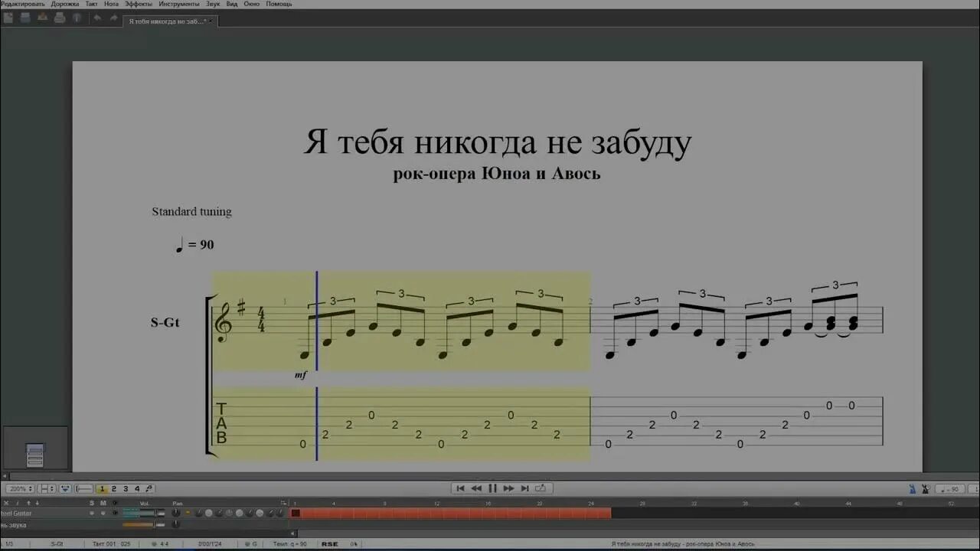Click the Redo arrow icon

[114, 18]
